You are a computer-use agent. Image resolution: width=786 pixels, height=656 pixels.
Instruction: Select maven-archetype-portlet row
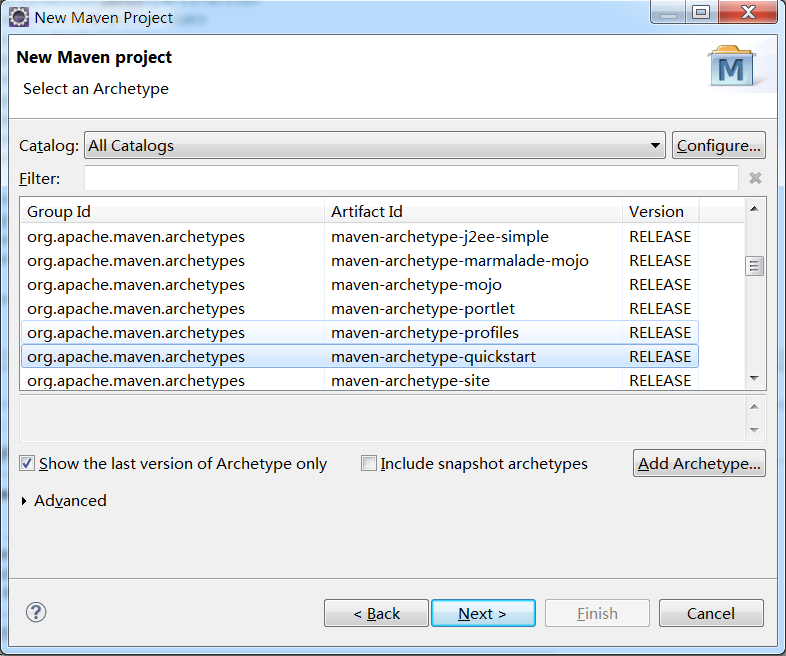(359, 309)
